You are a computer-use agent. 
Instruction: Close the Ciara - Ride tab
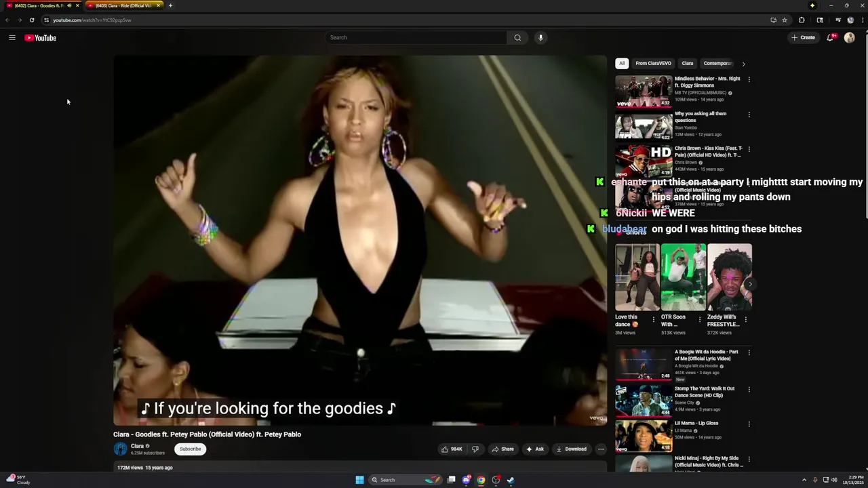159,5
